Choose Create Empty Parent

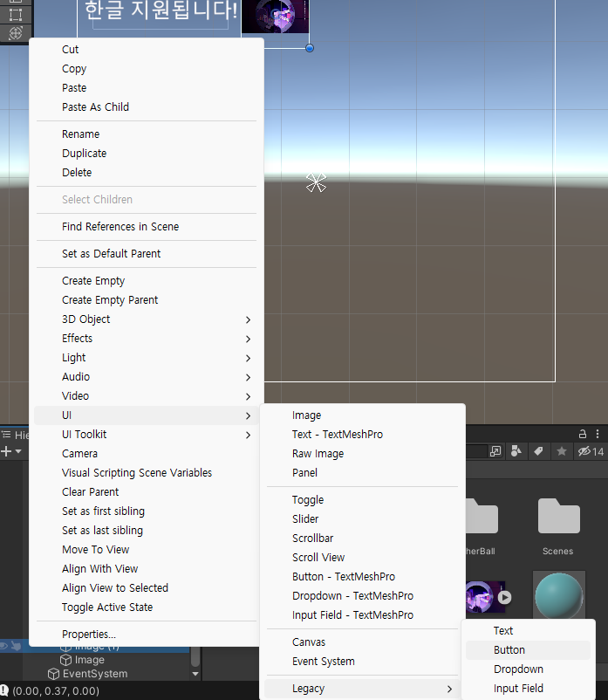[x=147, y=300]
